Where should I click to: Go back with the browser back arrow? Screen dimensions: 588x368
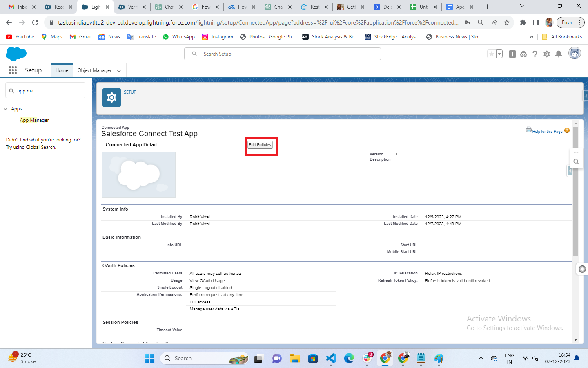(9, 22)
